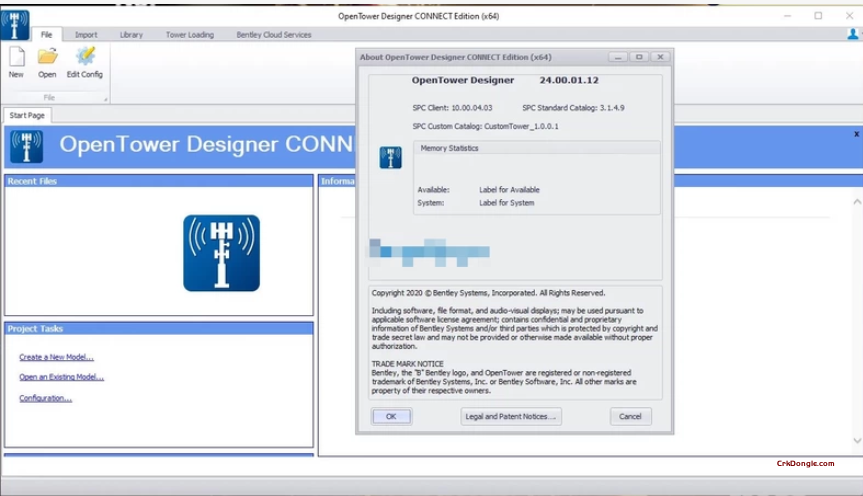Image resolution: width=863 pixels, height=496 pixels.
Task: Click SPC Standard Catalog: 3.1.4.9 text
Action: pos(573,108)
